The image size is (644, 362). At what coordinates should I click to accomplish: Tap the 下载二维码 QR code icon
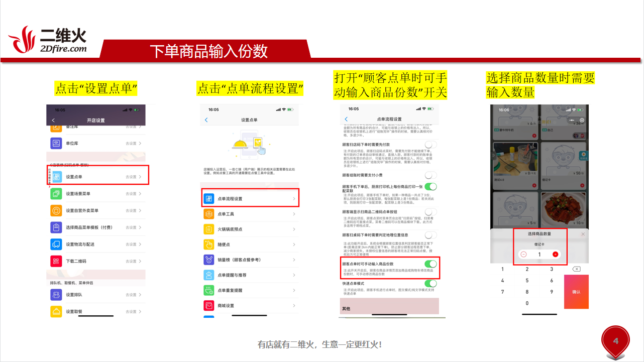click(57, 261)
